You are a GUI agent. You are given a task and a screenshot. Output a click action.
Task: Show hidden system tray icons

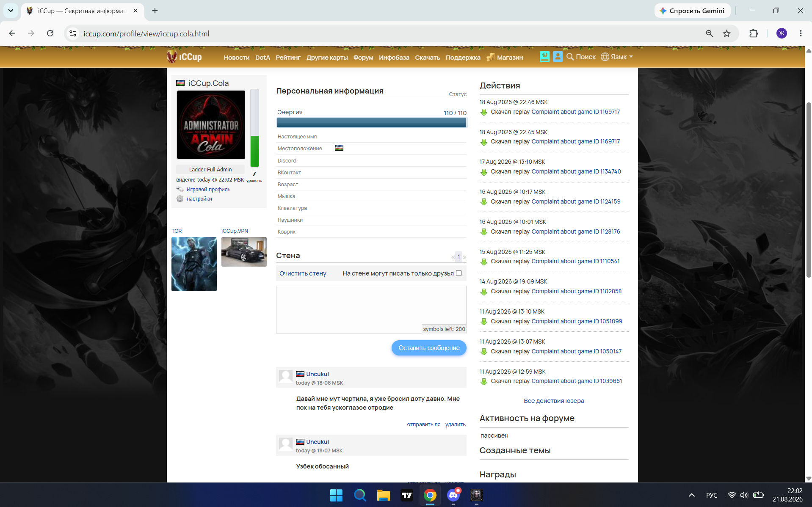pyautogui.click(x=691, y=495)
